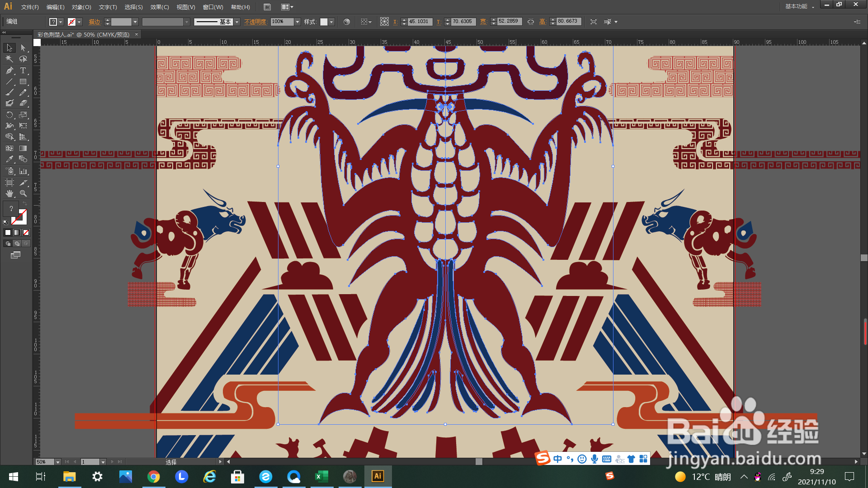The width and height of the screenshot is (868, 488).
Task: Select the Pencil tool
Action: [x=23, y=92]
